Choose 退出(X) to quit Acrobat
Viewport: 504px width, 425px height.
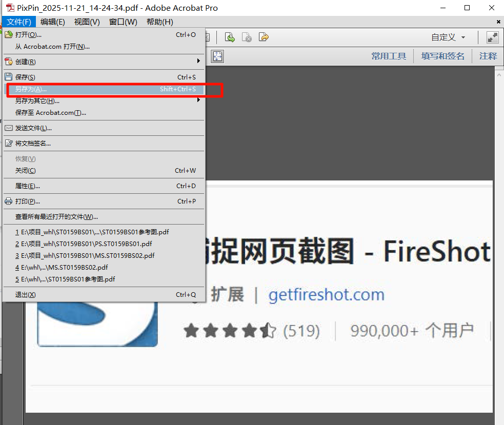coord(104,295)
